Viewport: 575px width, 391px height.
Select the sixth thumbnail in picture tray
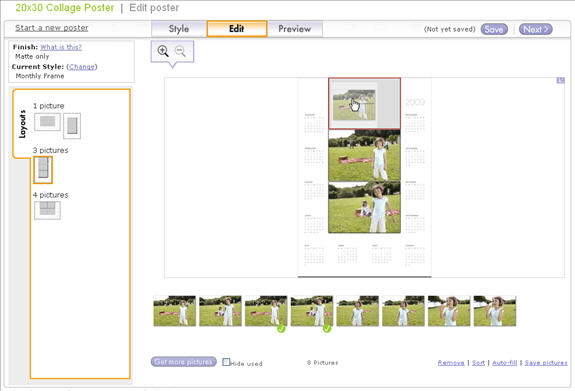coord(403,311)
